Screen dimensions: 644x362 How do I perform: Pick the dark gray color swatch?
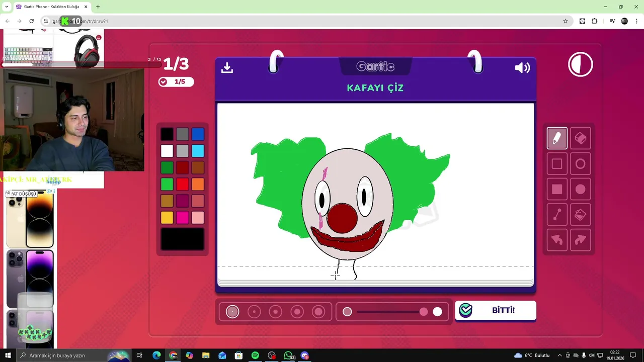point(183,134)
